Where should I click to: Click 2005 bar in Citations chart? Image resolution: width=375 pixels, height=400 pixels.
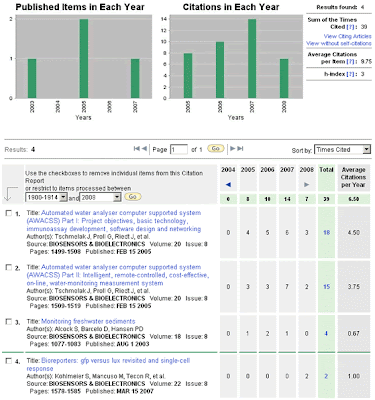188,76
